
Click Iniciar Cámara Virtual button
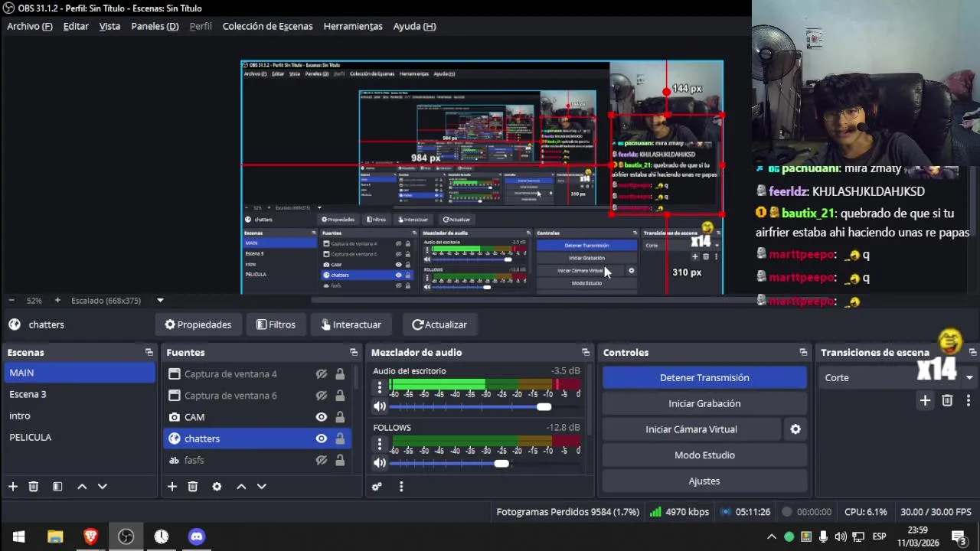[x=691, y=429]
